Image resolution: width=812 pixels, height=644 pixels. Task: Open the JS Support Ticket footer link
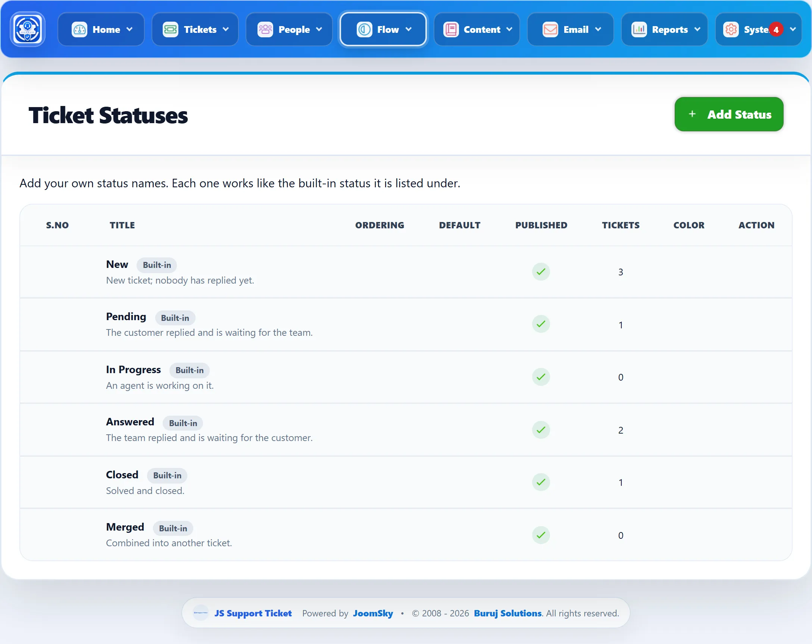tap(253, 613)
